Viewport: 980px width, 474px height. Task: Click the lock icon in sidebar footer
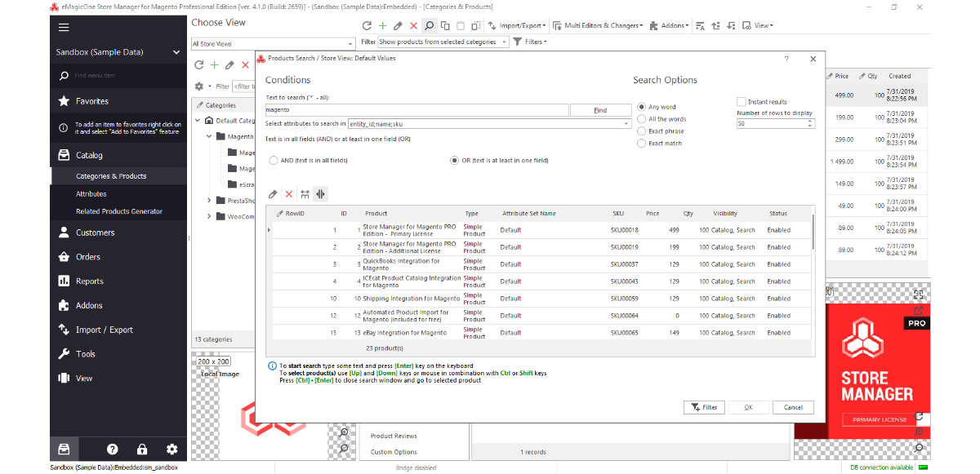point(142,449)
